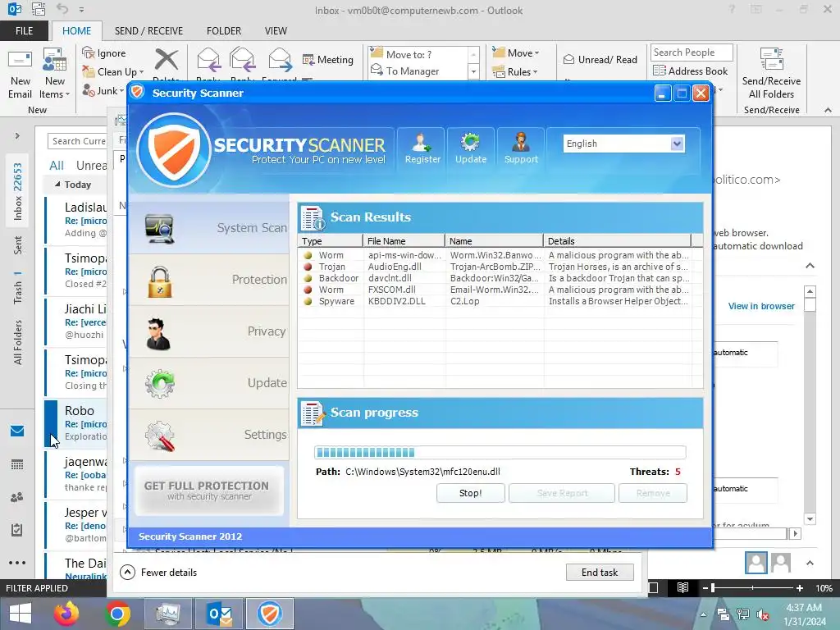Click New Email in Outlook ribbon
Image resolution: width=840 pixels, height=630 pixels.
coord(20,75)
